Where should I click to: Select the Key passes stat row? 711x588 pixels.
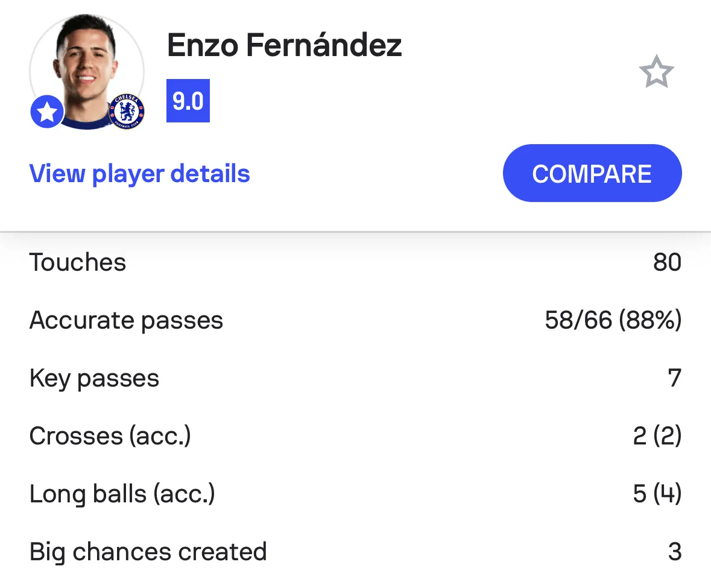[x=356, y=378]
